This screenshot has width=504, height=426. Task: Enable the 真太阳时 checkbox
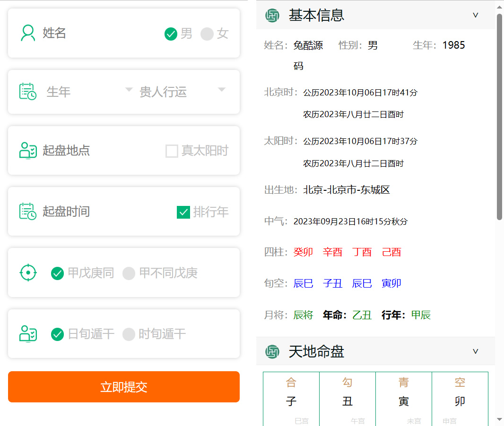(x=172, y=151)
